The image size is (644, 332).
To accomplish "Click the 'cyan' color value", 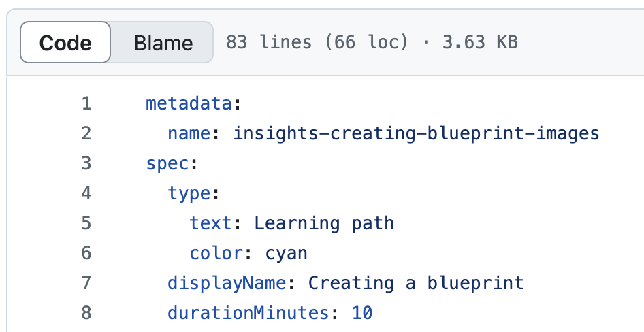I will tap(287, 254).
